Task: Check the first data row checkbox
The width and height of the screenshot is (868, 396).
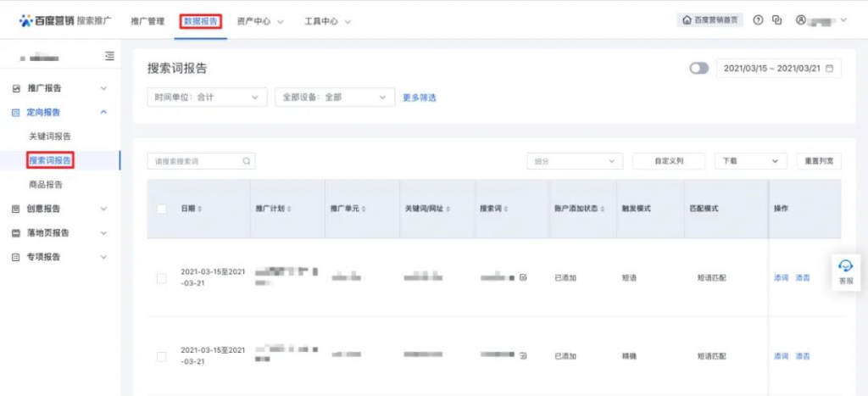Action: click(162, 278)
